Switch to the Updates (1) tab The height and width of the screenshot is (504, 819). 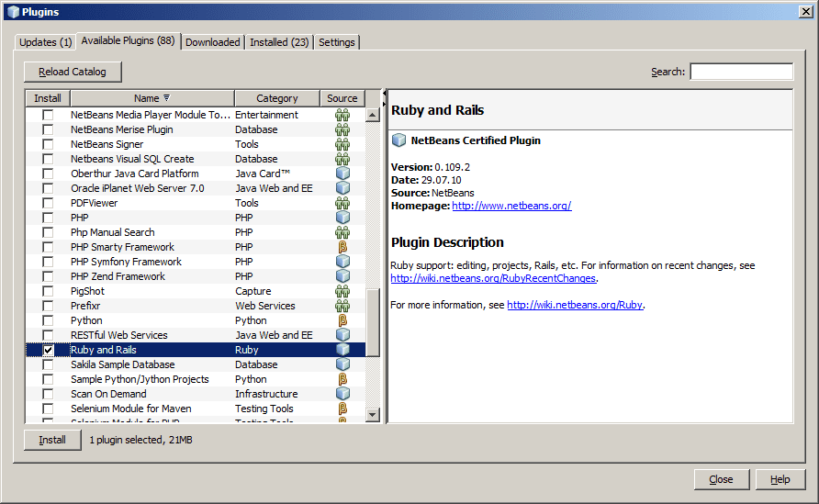tap(45, 42)
